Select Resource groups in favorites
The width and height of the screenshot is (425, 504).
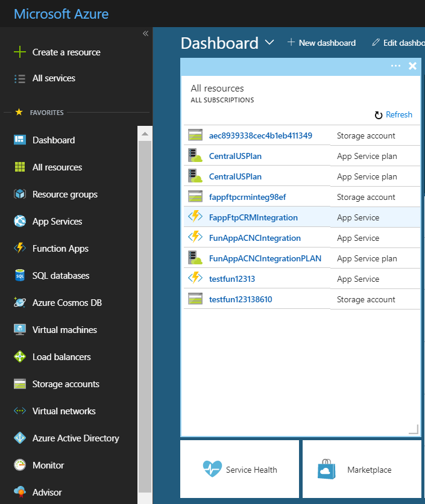(x=65, y=194)
